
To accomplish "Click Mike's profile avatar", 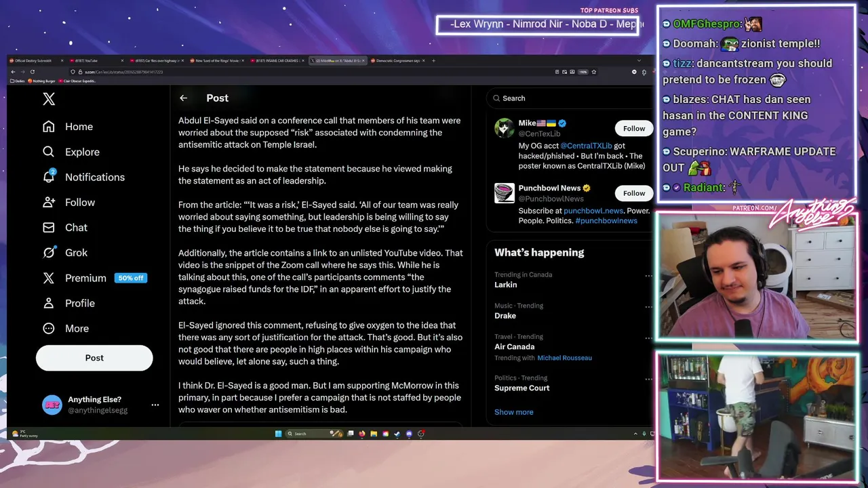I will 504,128.
